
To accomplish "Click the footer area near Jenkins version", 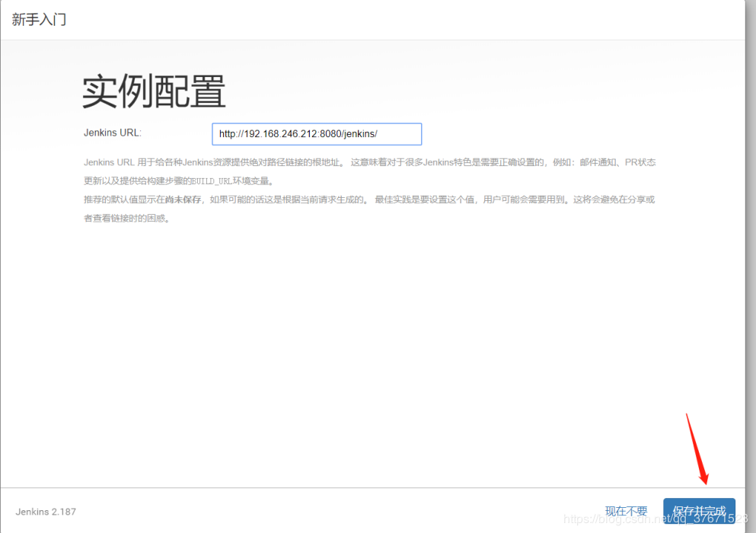I will (114, 512).
